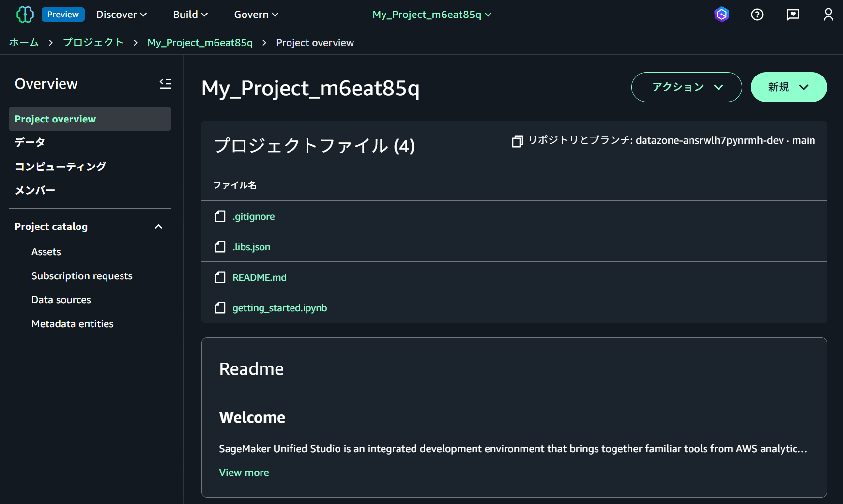
Task: Select データ in the sidebar
Action: point(30,142)
